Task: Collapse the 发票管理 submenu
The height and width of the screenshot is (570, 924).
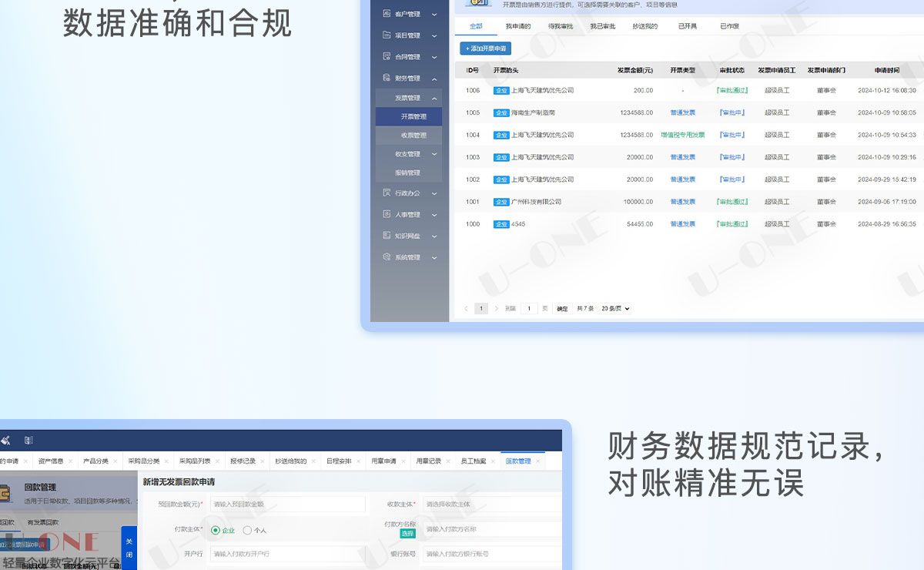Action: (x=434, y=99)
